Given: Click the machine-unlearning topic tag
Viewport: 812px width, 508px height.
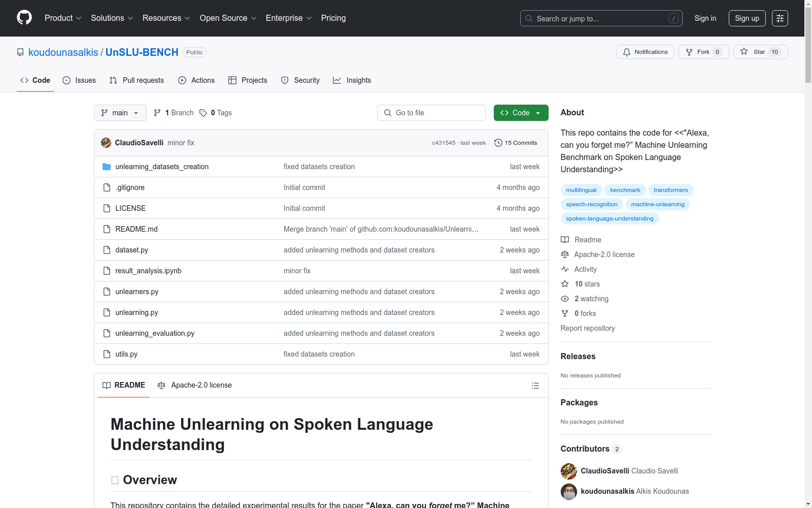Looking at the screenshot, I should pos(658,204).
